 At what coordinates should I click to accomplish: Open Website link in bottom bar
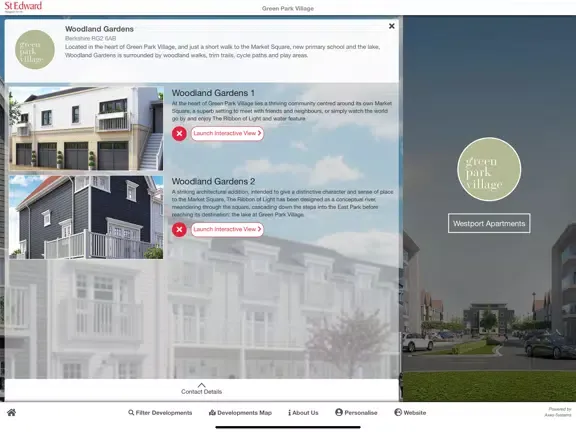(x=410, y=413)
